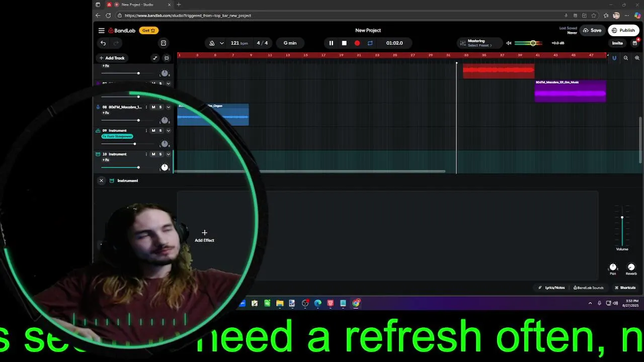Image resolution: width=644 pixels, height=362 pixels.
Task: Expand track 08 options chevron
Action: 168,107
